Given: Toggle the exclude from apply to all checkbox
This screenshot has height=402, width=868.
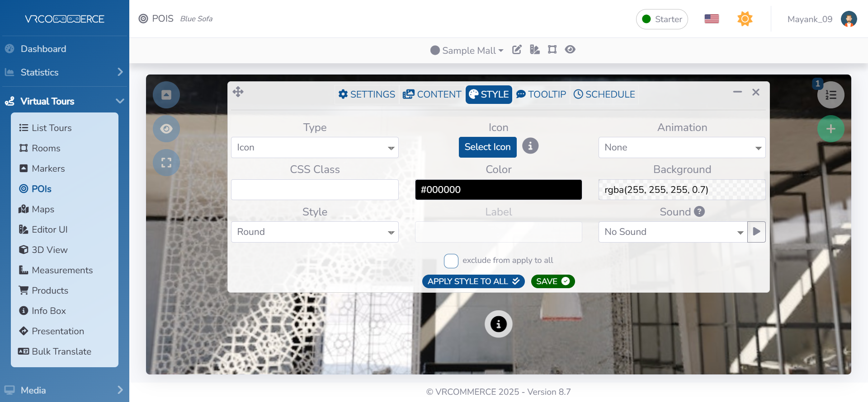Looking at the screenshot, I should coord(451,261).
